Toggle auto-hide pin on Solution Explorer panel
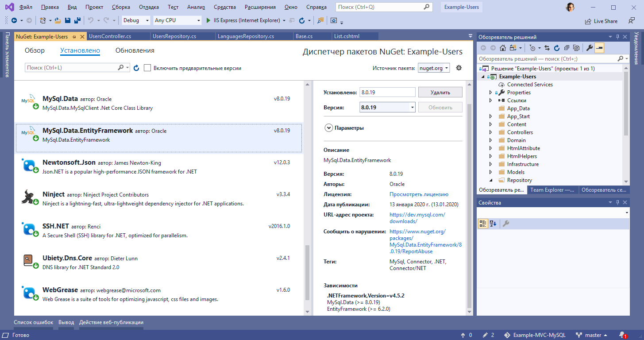Screen dimensions: 644x340 617,37
